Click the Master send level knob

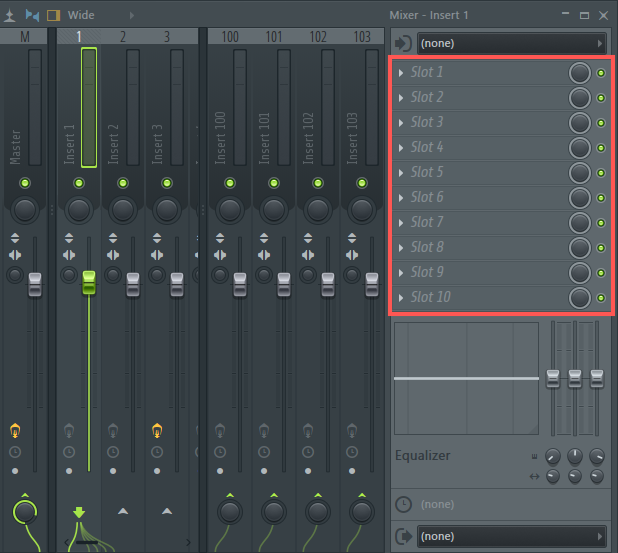25,512
